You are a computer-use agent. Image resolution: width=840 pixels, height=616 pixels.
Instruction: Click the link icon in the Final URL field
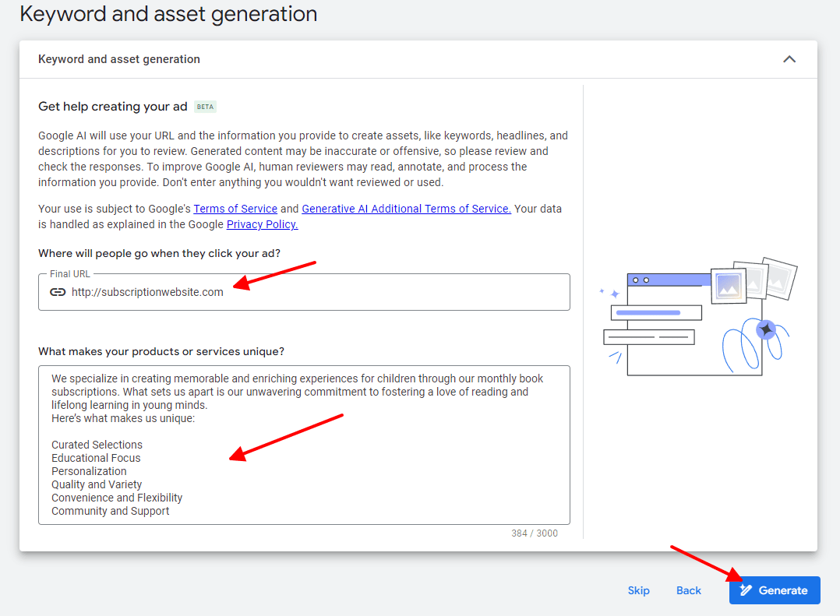click(57, 291)
